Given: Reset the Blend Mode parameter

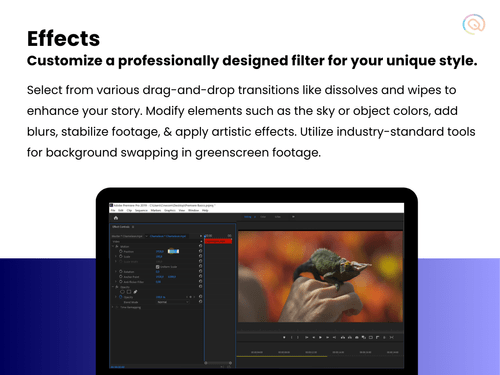Looking at the screenshot, I should (200, 301).
